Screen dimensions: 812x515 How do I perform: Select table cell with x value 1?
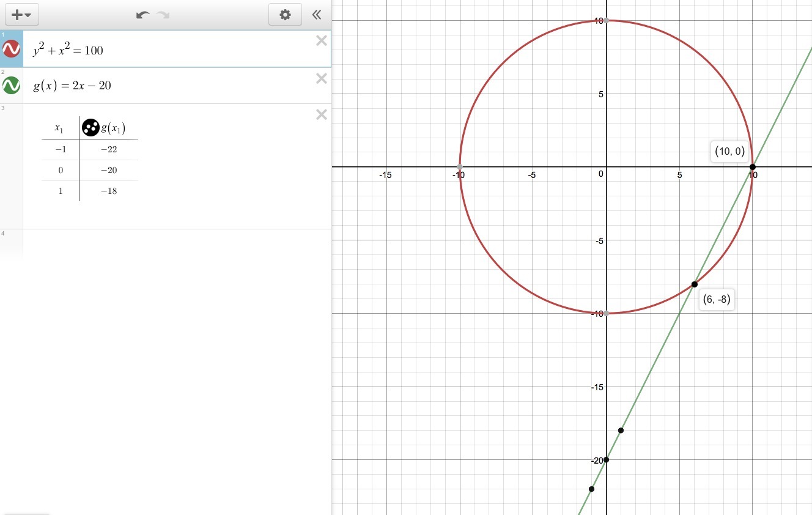tap(60, 191)
